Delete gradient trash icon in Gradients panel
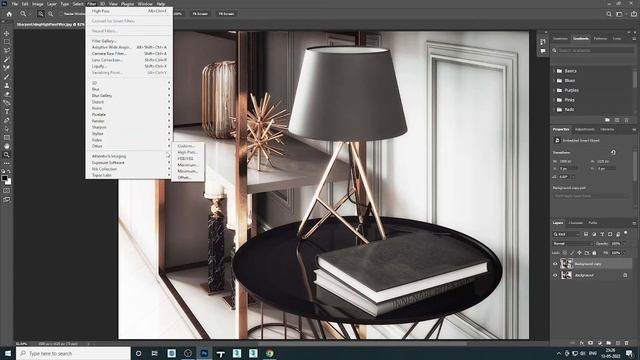 [627, 120]
